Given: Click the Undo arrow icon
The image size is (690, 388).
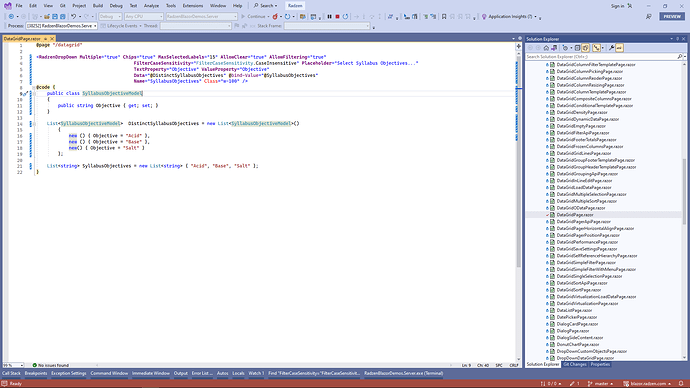Looking at the screenshot, I should [x=73, y=17].
